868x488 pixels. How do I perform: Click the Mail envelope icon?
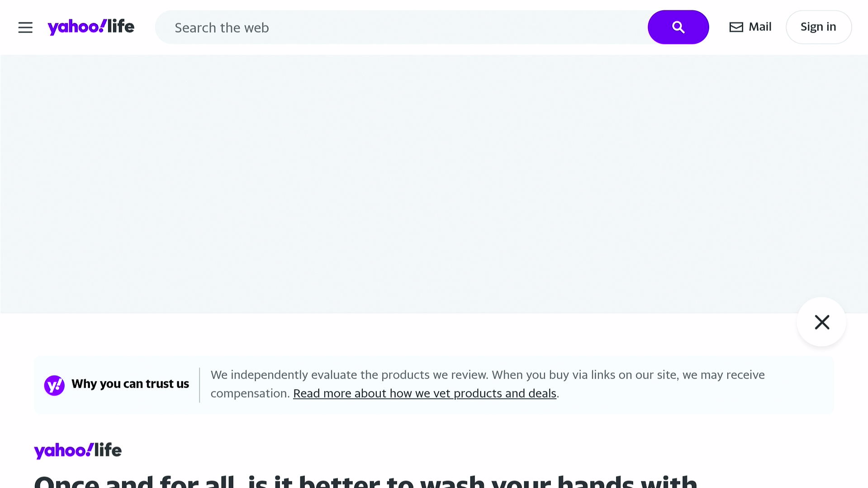(736, 27)
